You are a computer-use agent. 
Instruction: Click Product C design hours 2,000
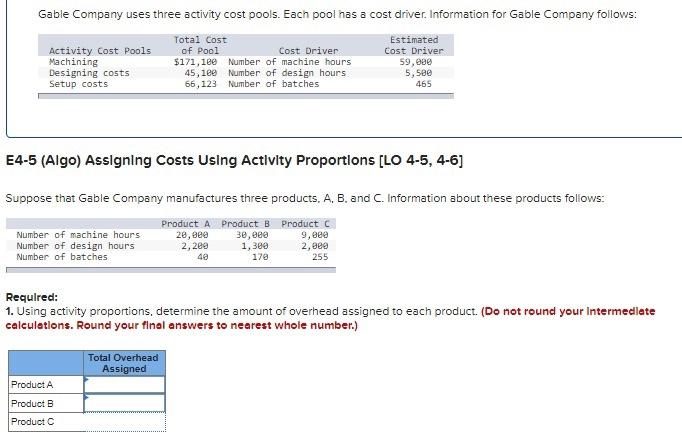315,246
